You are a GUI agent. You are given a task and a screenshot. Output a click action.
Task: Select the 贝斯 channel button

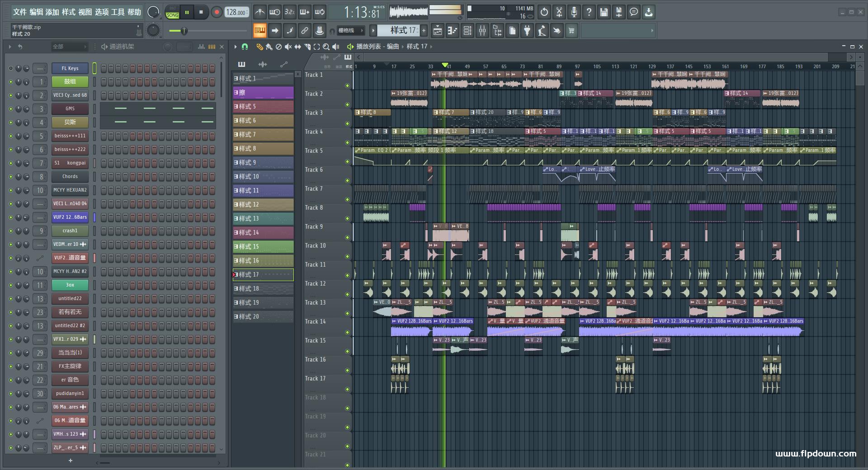point(70,122)
